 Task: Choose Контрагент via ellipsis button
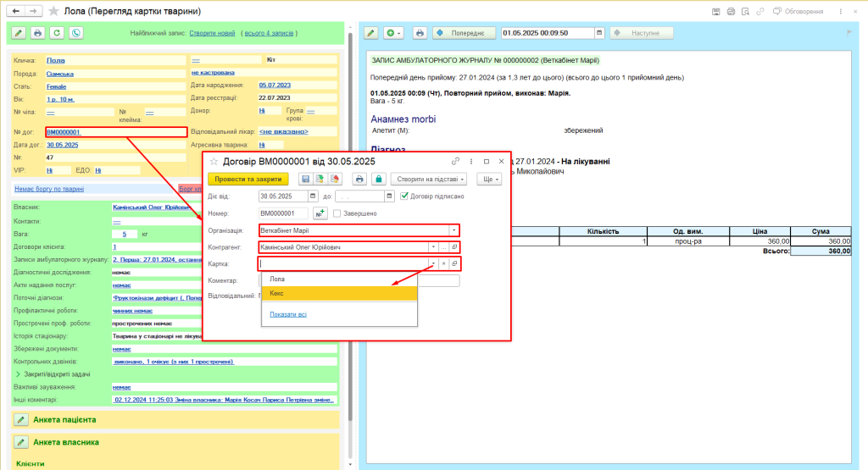click(x=443, y=247)
